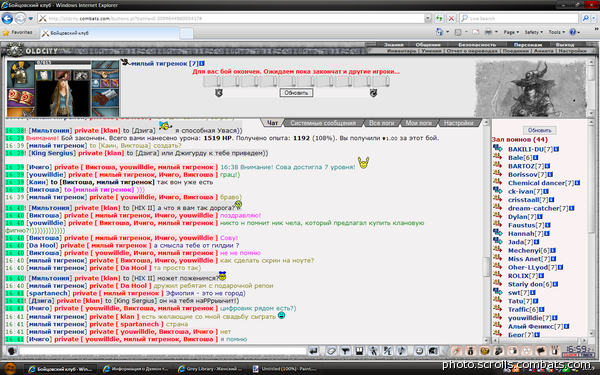Open the Общение top menu
600x375 pixels.
tap(428, 45)
